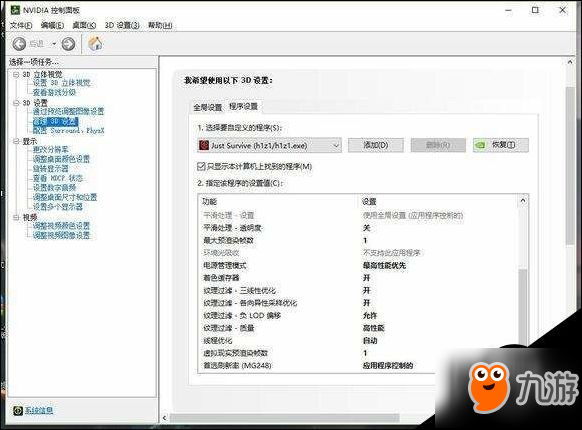Open 查看 HDCP 状态 task
This screenshot has height=430, width=582.
click(x=58, y=178)
